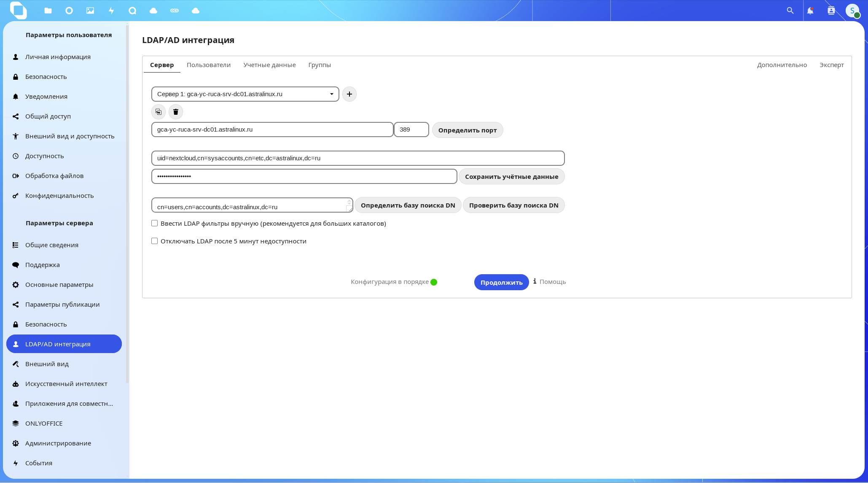Viewport: 868px width, 483px height.
Task: Click Сохранить учётные данные button
Action: click(x=512, y=176)
